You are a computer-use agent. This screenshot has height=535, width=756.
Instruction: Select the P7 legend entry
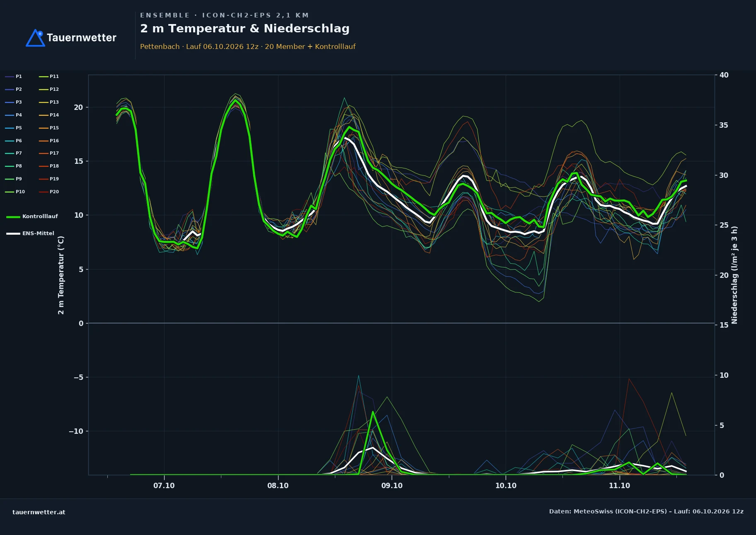14,153
